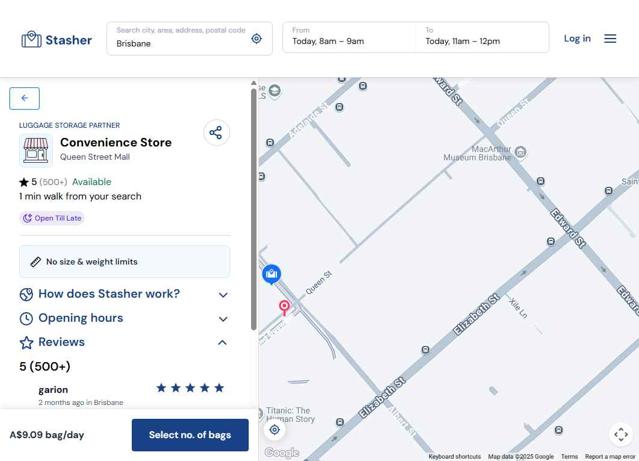
Task: Click the 1 min walk from your search text
Action: click(x=80, y=196)
